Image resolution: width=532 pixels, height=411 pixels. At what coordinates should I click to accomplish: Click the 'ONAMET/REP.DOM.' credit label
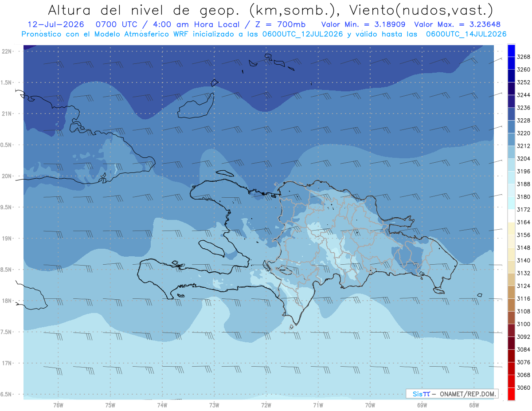pos(468,394)
